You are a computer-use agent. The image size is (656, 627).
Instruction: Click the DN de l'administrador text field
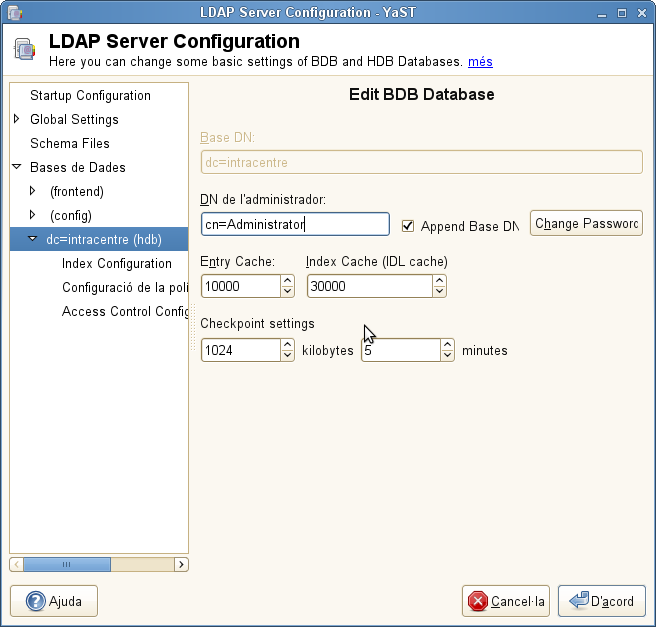[295, 225]
